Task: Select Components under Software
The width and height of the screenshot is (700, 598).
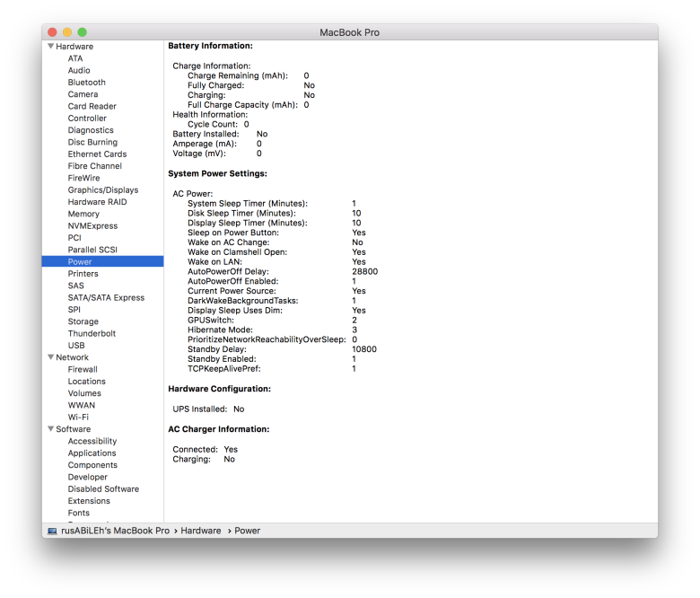Action: [92, 465]
